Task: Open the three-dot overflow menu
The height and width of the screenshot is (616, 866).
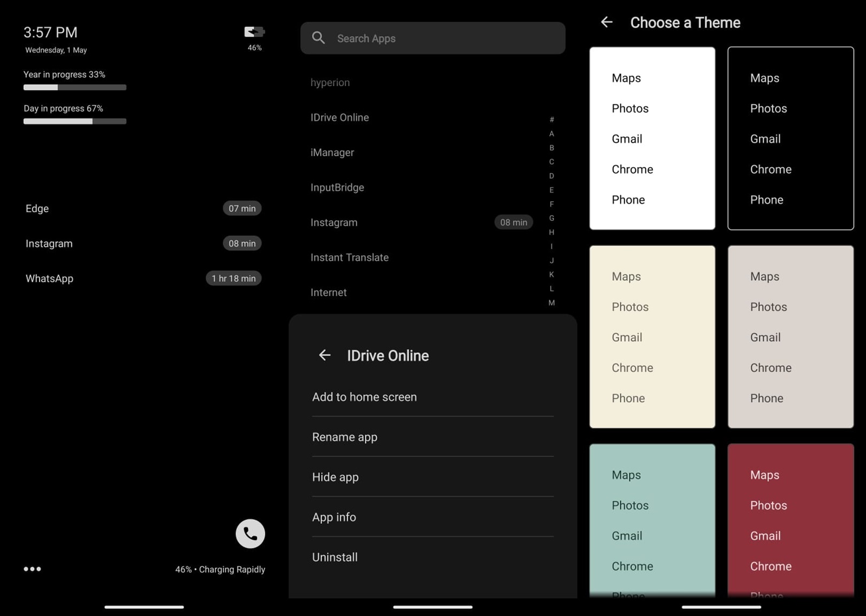Action: pyautogui.click(x=32, y=568)
